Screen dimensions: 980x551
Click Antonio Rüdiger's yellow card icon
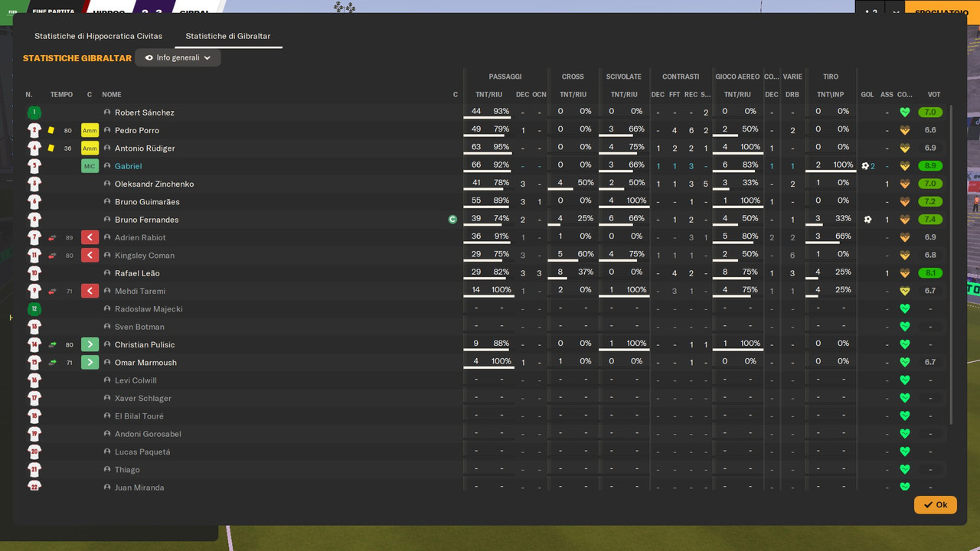point(51,148)
